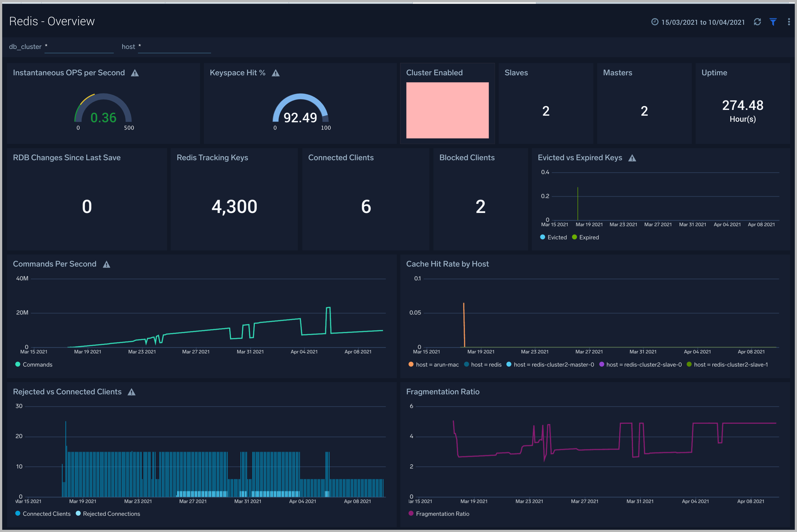Click RDB Changes Since Last Save title
Screen dimensions: 797x532
click(67, 157)
